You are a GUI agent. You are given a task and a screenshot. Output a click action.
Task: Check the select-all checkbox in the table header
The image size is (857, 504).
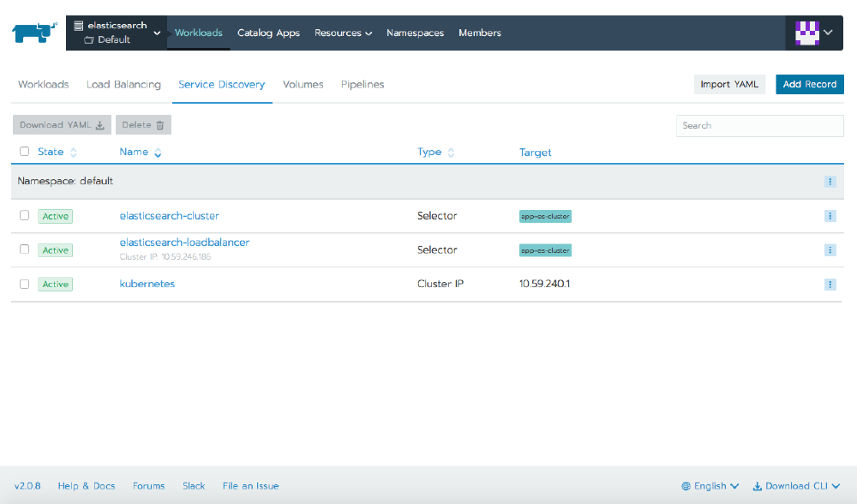click(24, 151)
